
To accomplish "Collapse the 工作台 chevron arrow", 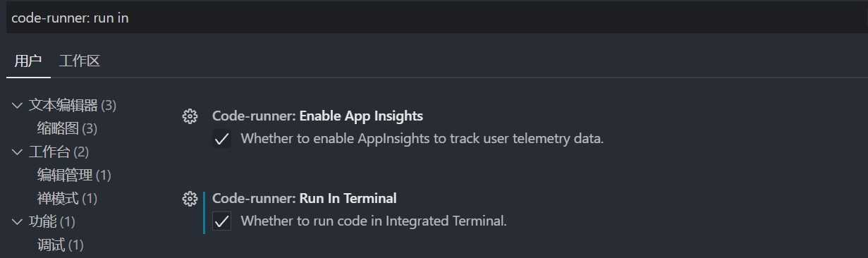I will (18, 152).
